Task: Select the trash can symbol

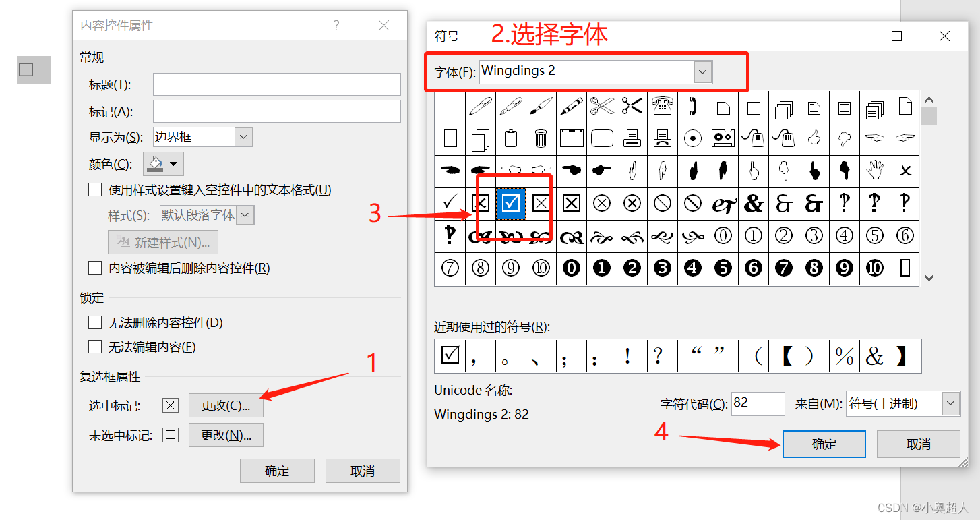Action: pos(541,139)
